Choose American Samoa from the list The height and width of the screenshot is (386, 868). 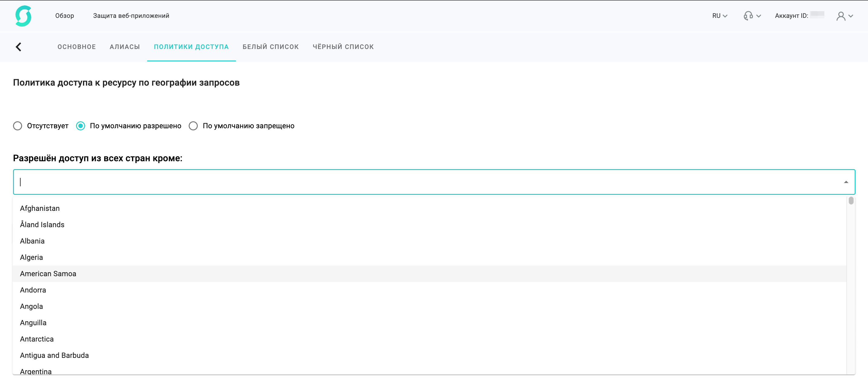48,273
